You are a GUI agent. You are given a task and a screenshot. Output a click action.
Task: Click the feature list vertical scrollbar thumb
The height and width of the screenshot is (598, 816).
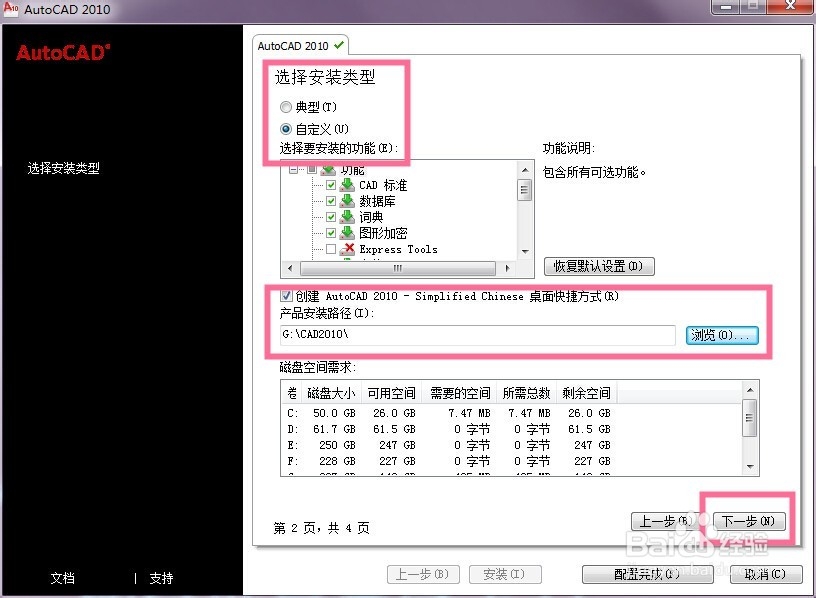tap(525, 189)
